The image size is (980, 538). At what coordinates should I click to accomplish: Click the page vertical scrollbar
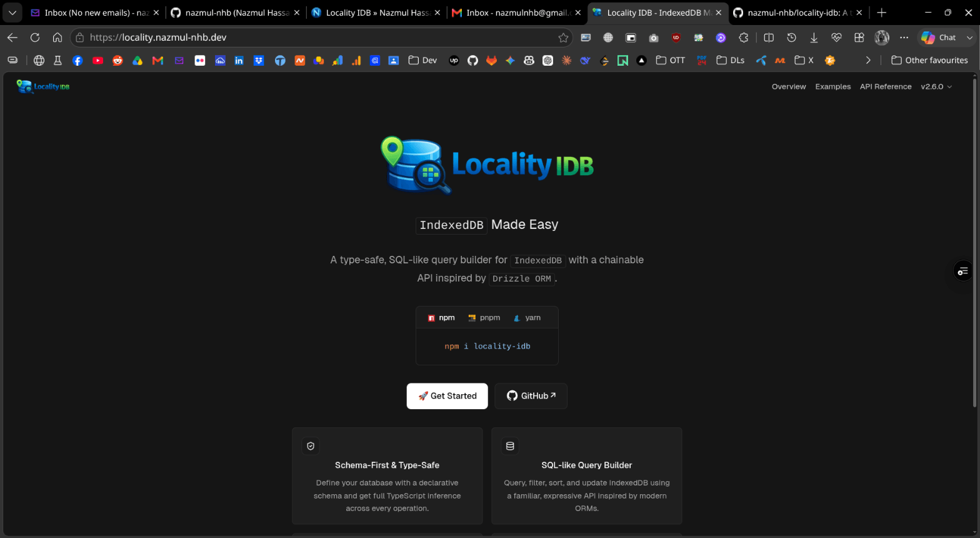[974, 243]
